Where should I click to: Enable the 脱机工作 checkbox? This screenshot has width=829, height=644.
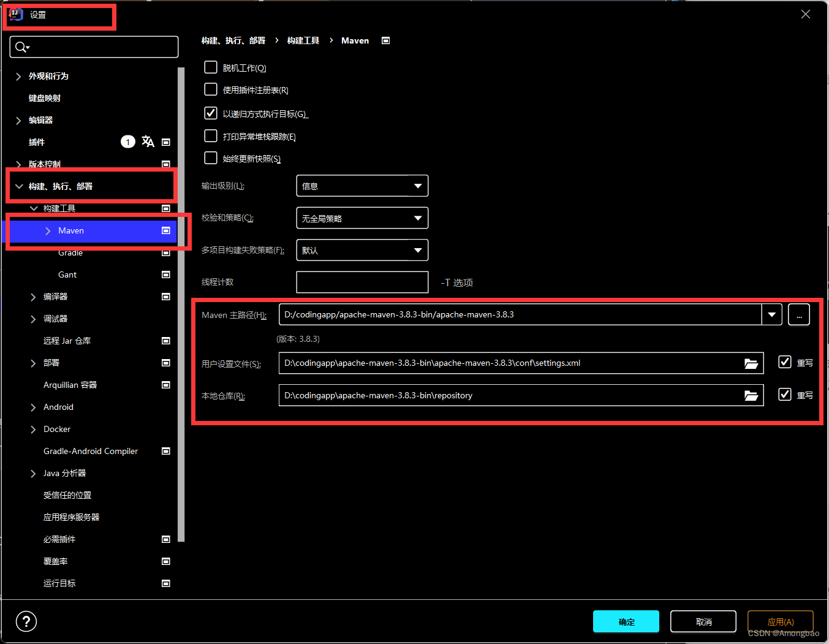(210, 67)
